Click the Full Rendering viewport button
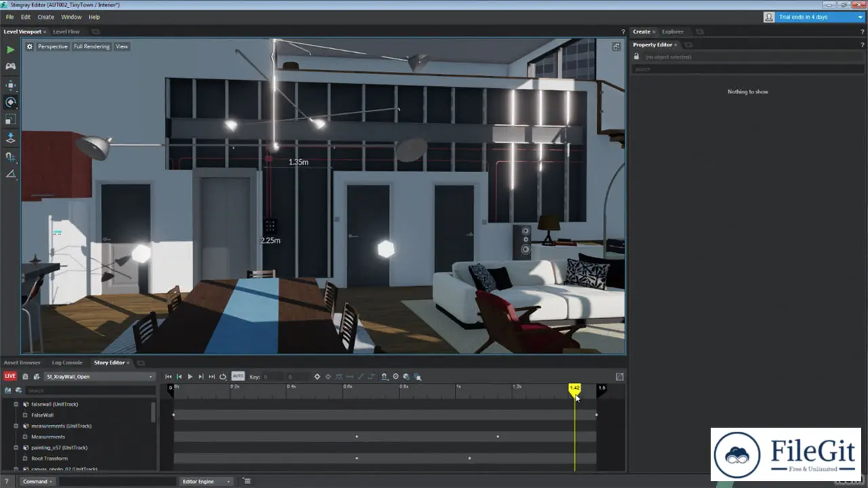 [92, 47]
